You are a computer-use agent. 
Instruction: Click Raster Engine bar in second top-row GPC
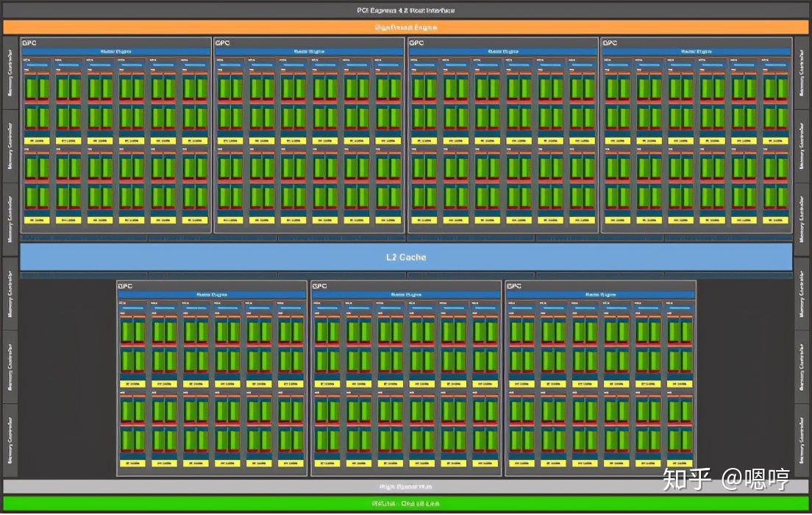coord(309,51)
